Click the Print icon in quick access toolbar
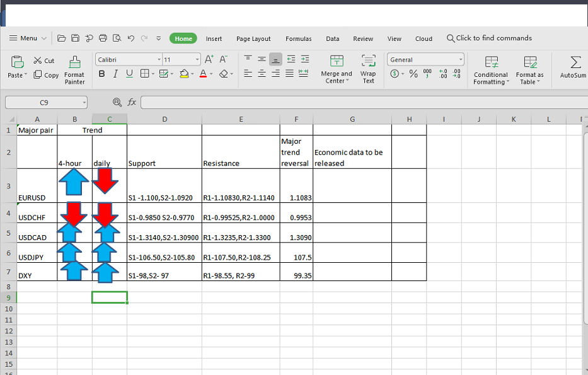The width and height of the screenshot is (588, 375). (x=103, y=38)
